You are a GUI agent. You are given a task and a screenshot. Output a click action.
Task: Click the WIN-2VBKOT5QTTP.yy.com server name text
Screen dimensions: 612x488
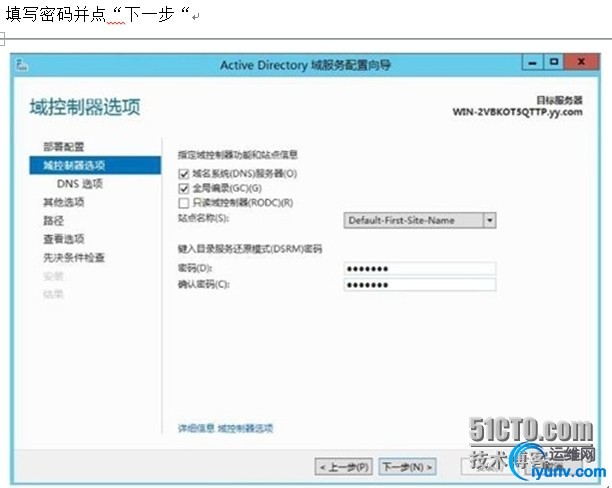click(x=517, y=112)
